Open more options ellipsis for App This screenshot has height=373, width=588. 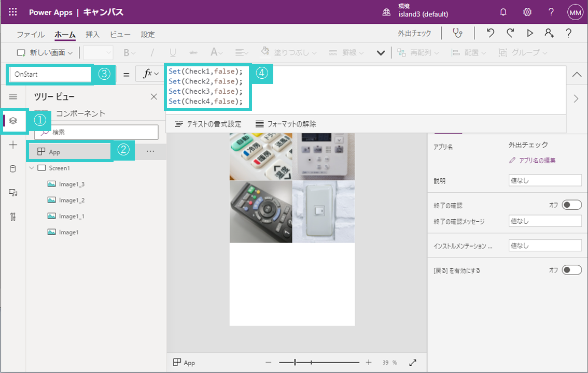[x=150, y=151]
